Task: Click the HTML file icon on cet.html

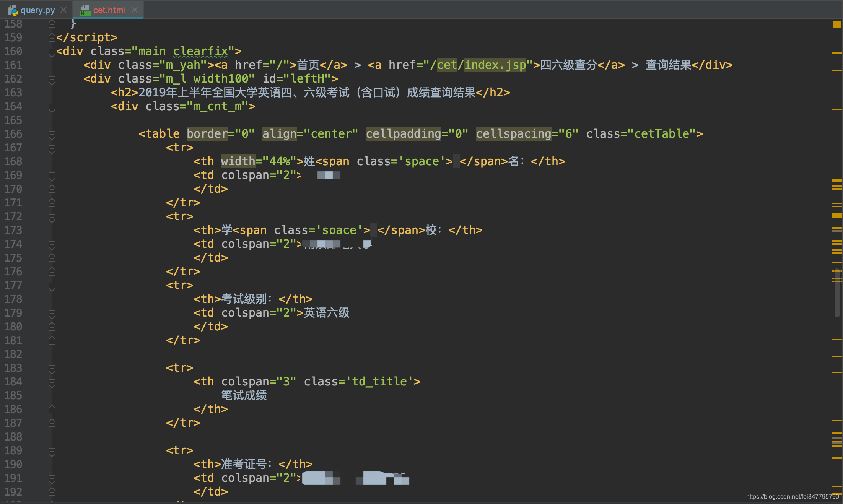Action: [x=85, y=10]
